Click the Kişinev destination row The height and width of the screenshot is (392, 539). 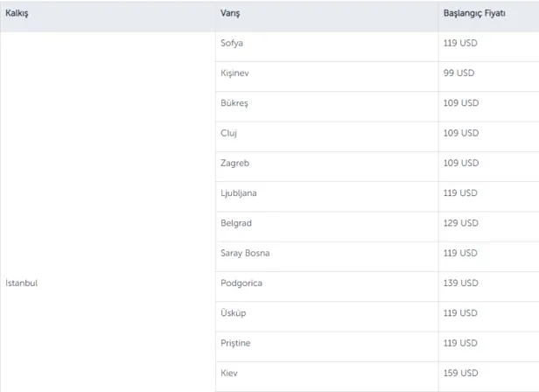point(235,73)
